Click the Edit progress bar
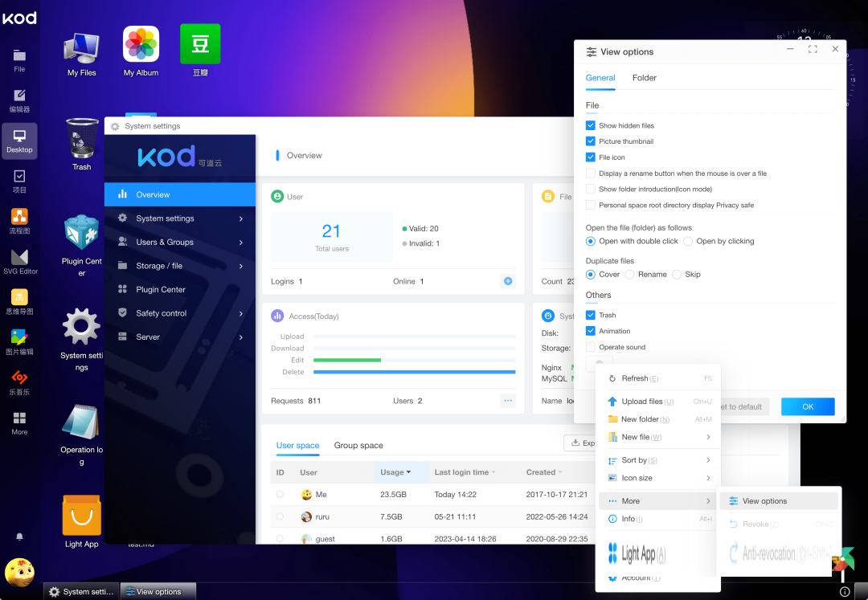This screenshot has height=600, width=868. tap(414, 360)
